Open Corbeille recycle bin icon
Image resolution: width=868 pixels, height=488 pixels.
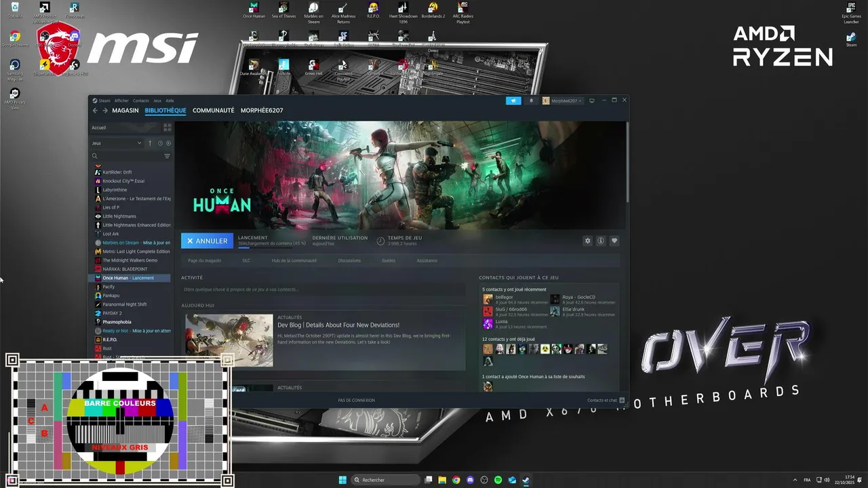tap(15, 10)
